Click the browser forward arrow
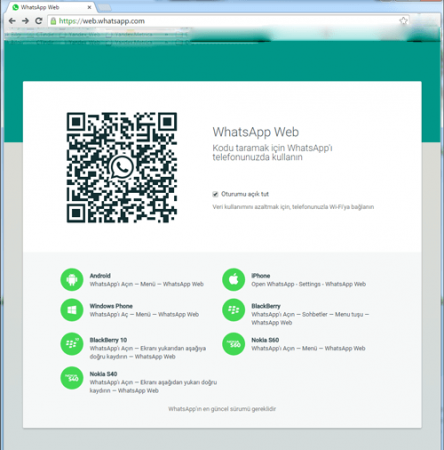This screenshot has height=450, width=444. tap(25, 21)
